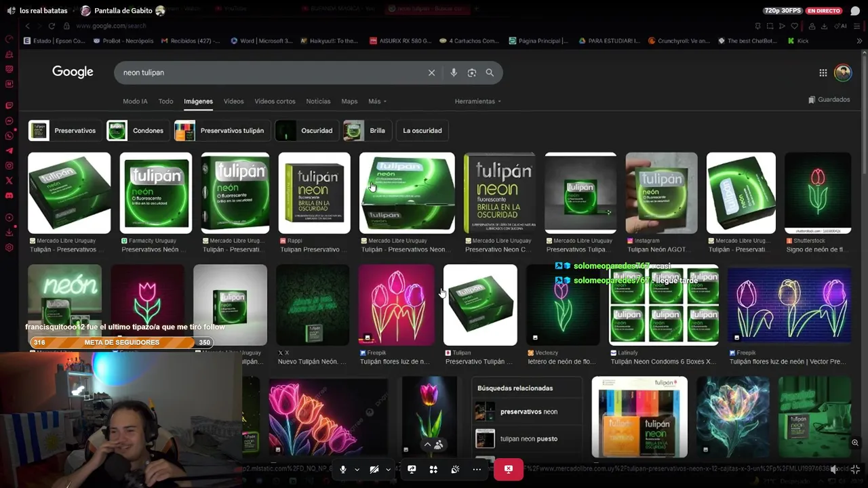Start a voice search with the microphone icon
Screen dimensions: 868x488
coord(454,73)
